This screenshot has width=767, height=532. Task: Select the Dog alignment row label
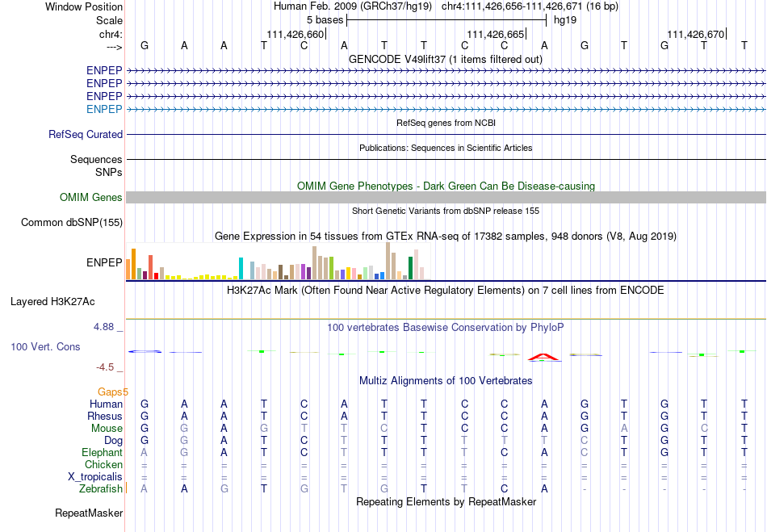pos(114,441)
